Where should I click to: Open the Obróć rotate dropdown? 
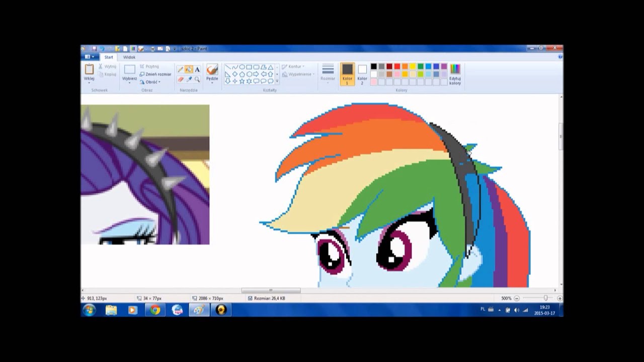150,82
